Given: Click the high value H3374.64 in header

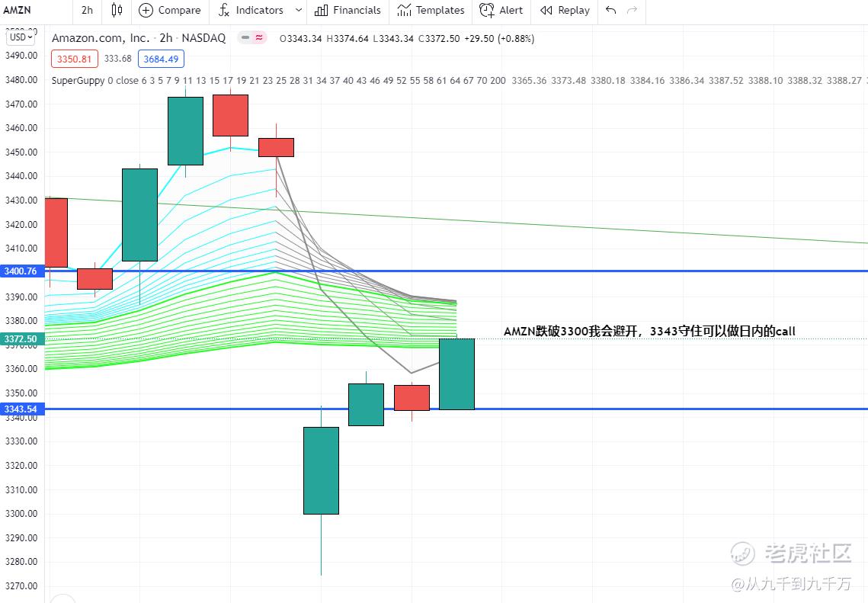Looking at the screenshot, I should [x=347, y=38].
